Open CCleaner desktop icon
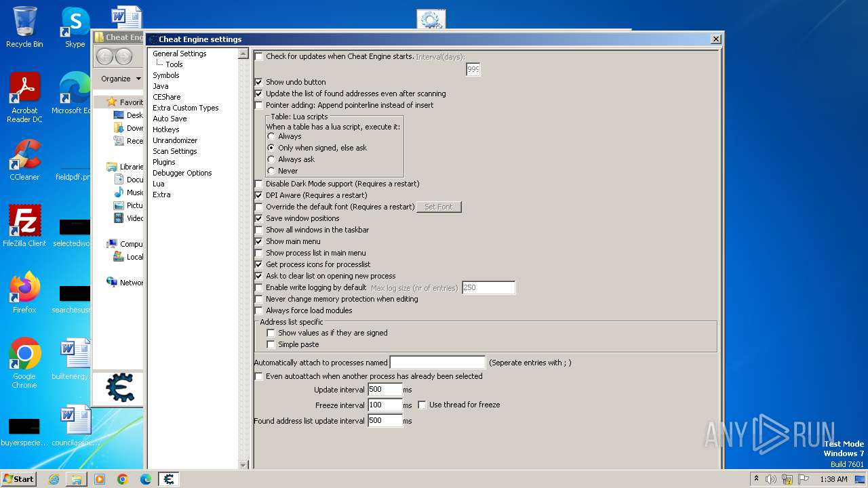The image size is (868, 488). (24, 160)
